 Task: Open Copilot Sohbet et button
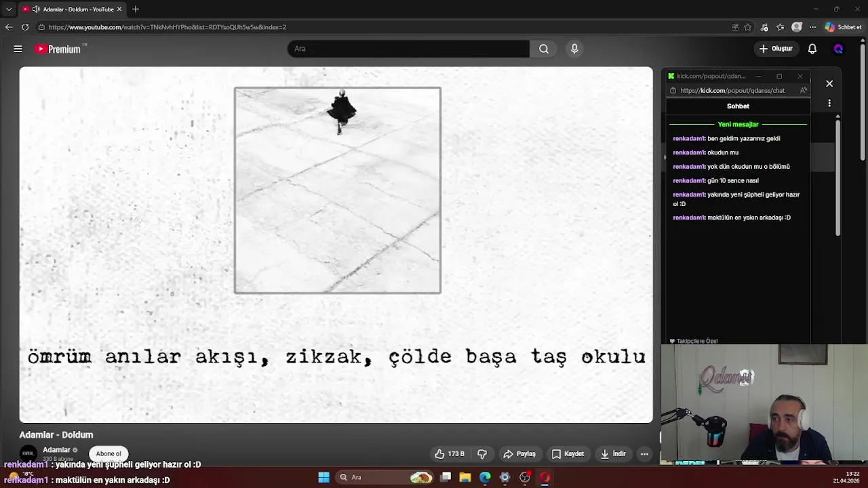click(x=844, y=27)
